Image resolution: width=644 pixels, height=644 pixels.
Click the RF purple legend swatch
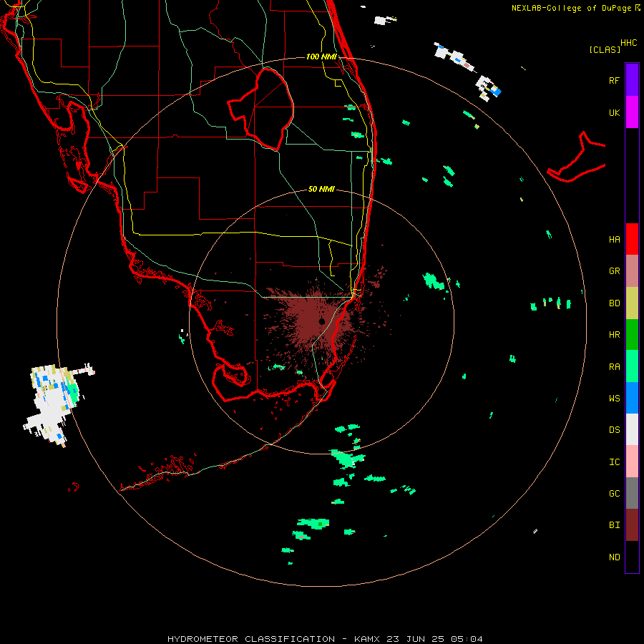point(632,80)
